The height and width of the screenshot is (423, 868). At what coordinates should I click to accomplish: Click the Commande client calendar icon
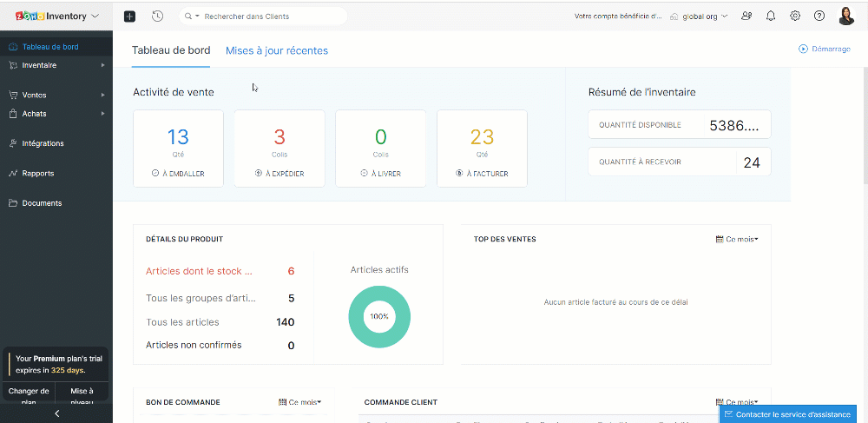(720, 402)
